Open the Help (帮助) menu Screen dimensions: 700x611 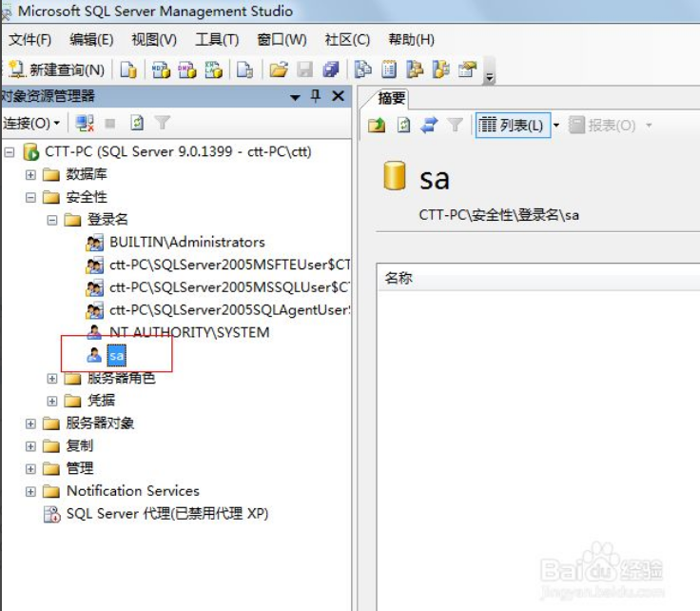tap(411, 40)
